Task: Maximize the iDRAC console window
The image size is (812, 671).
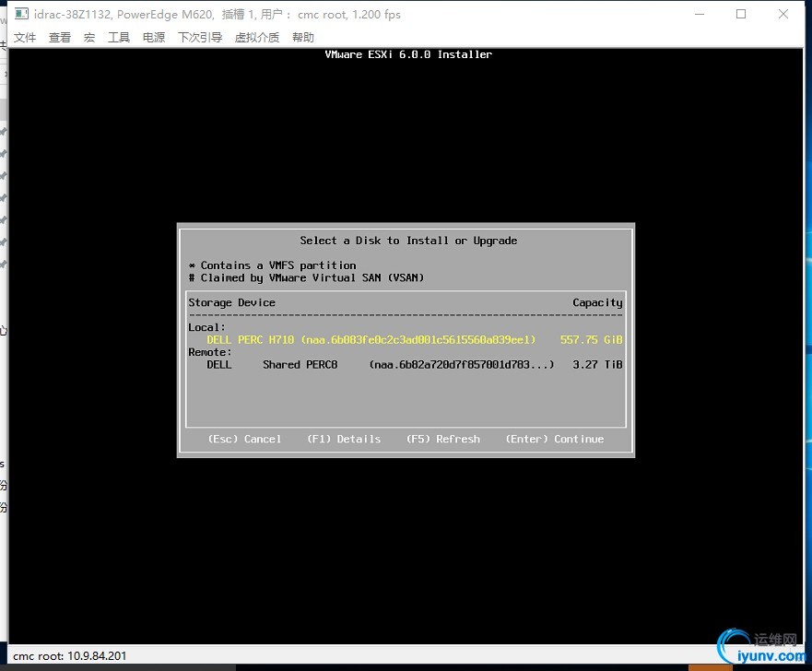Action: click(x=741, y=14)
